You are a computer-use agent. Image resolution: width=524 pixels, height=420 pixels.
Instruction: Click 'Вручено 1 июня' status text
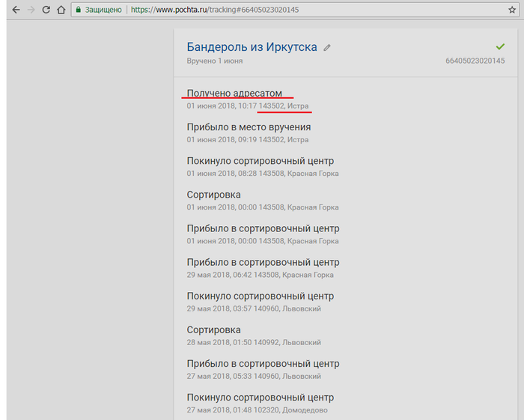pyautogui.click(x=215, y=61)
